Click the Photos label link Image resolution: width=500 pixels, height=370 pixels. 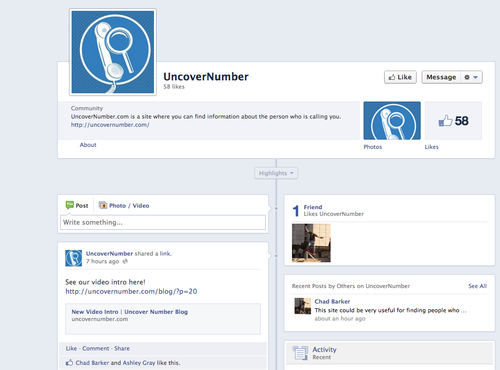(x=373, y=147)
